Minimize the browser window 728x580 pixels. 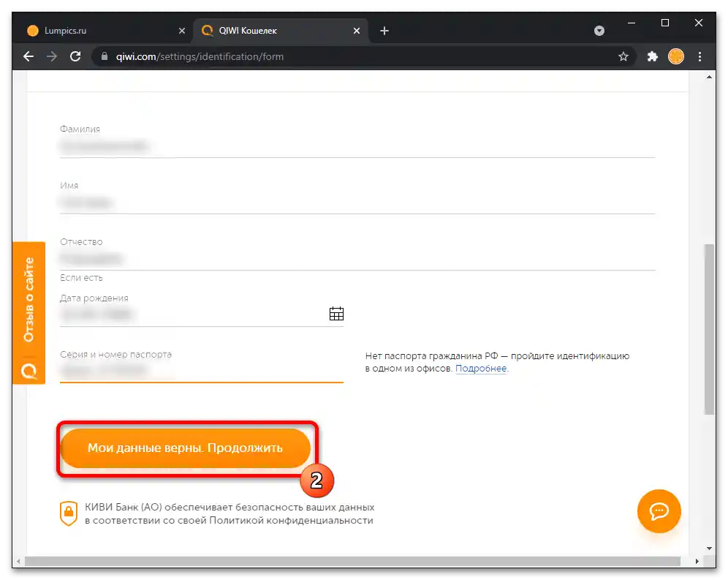pos(632,23)
